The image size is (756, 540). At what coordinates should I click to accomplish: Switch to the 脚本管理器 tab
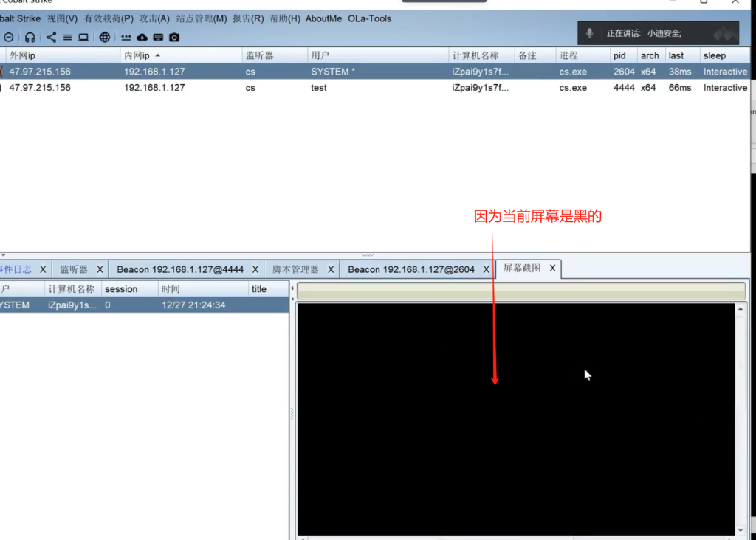[295, 269]
